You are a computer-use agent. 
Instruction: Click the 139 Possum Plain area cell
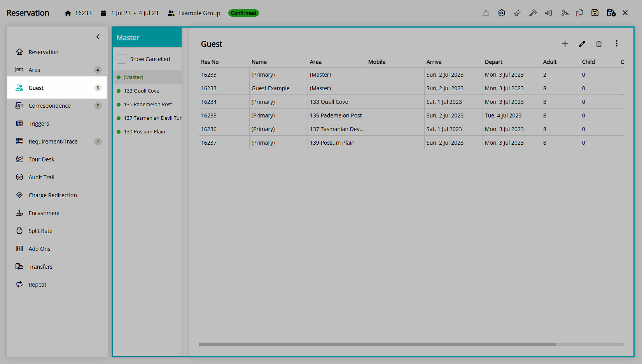click(x=337, y=143)
